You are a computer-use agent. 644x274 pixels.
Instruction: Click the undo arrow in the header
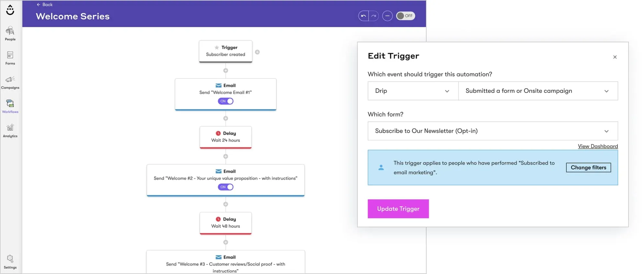click(x=363, y=16)
